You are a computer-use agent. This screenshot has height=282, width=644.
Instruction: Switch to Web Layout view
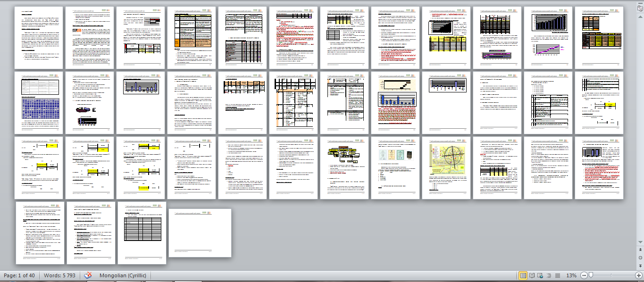pyautogui.click(x=540, y=275)
